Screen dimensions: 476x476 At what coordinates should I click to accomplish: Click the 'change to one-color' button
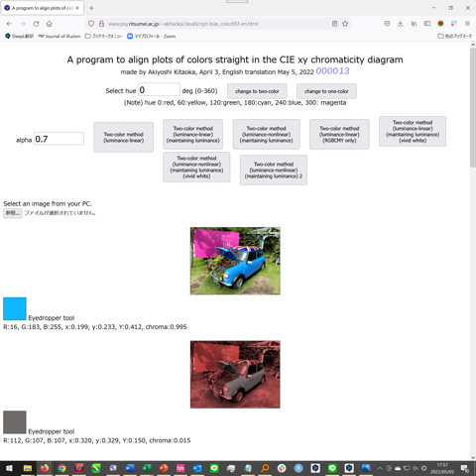(326, 91)
